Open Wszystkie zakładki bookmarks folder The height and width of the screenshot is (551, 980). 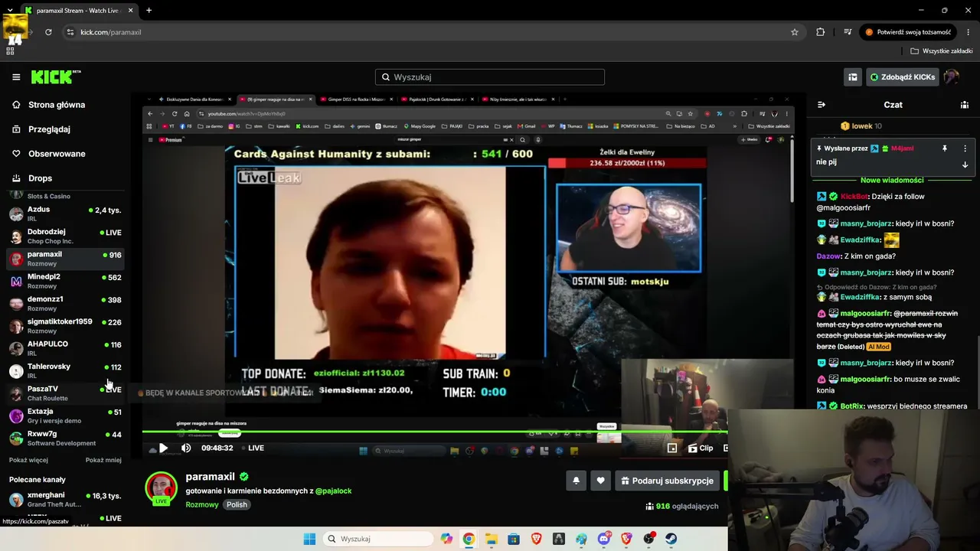pyautogui.click(x=941, y=51)
